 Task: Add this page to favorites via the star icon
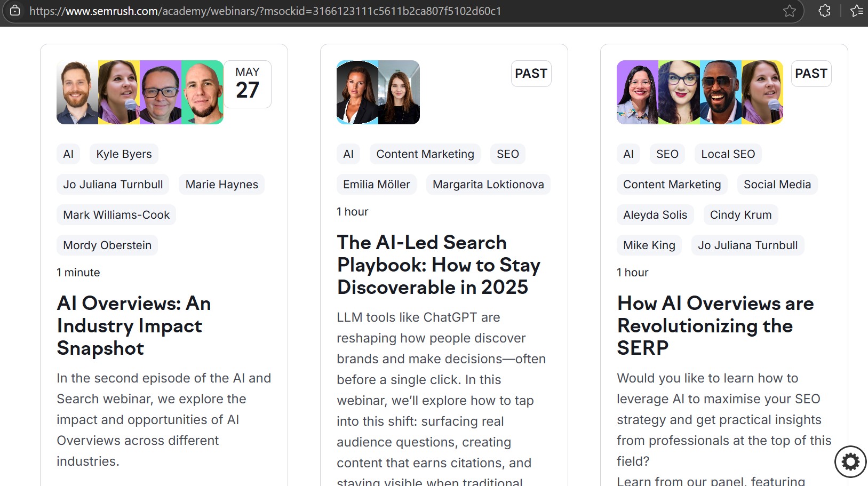tap(789, 11)
